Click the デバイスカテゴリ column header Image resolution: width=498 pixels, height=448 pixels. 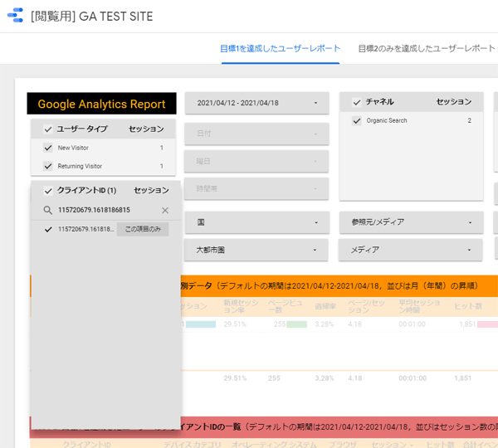tap(193, 445)
